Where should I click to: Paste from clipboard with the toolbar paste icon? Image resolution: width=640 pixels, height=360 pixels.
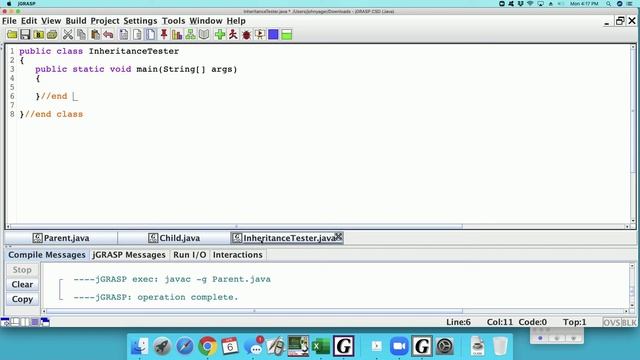[x=95, y=35]
